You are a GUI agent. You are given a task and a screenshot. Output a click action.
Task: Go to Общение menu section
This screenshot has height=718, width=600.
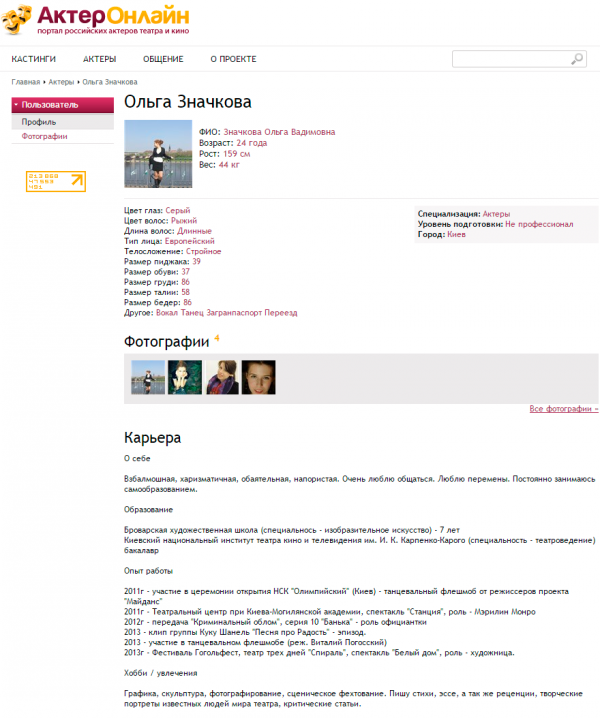(163, 59)
